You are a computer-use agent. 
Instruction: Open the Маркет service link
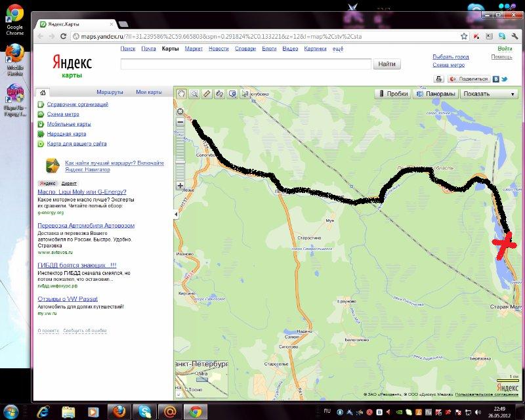(x=194, y=49)
